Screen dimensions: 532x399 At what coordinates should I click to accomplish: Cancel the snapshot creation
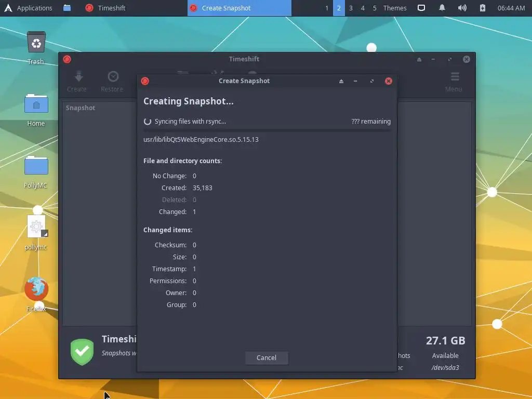pos(267,357)
